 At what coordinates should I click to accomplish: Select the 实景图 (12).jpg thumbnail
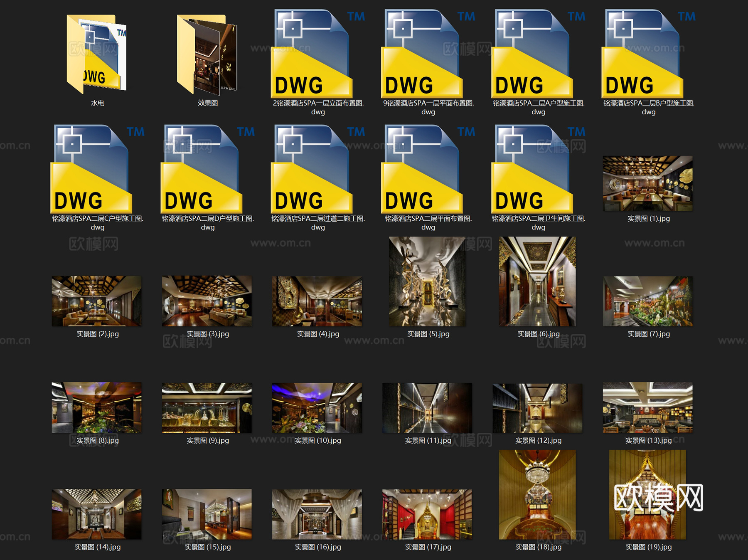pyautogui.click(x=537, y=408)
